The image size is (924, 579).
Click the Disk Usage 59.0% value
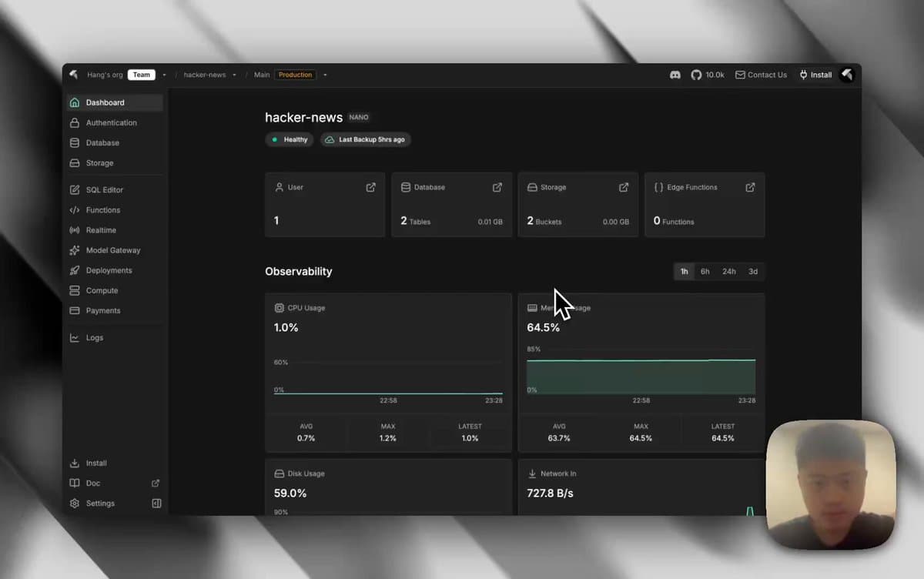tap(290, 493)
